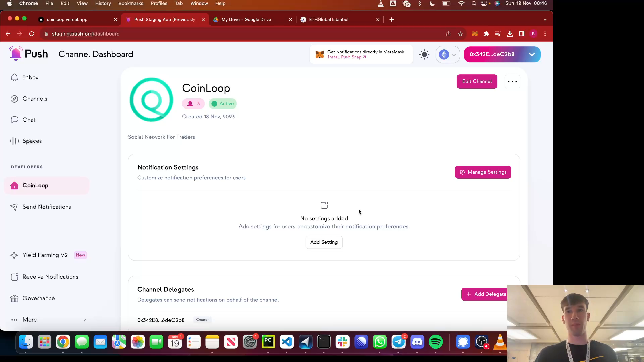The image size is (644, 362).
Task: Open the Chat bubble icon in sidebar
Action: point(14,120)
